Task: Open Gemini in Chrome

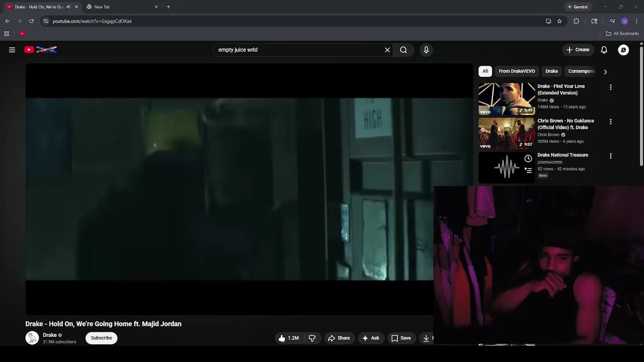Action: coord(577,7)
